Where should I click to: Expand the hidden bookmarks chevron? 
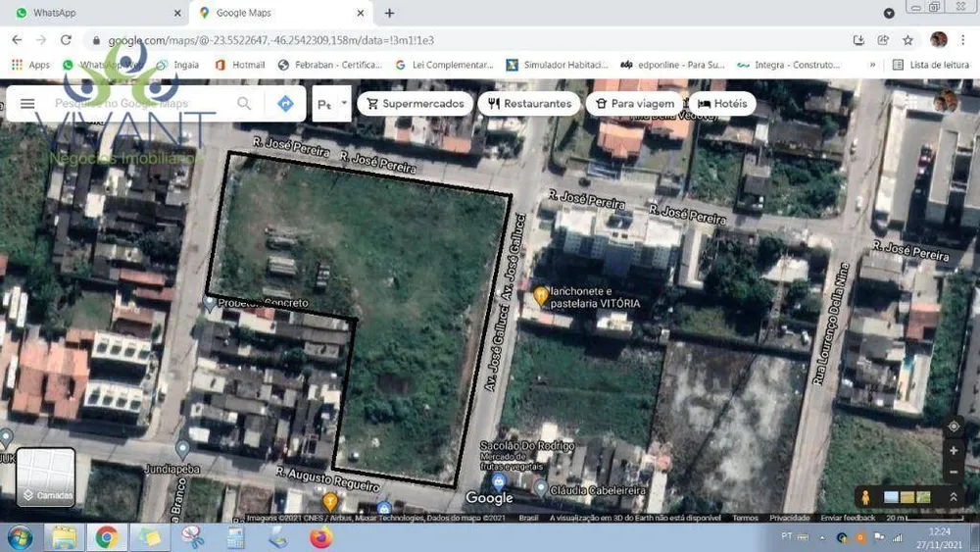pos(872,65)
